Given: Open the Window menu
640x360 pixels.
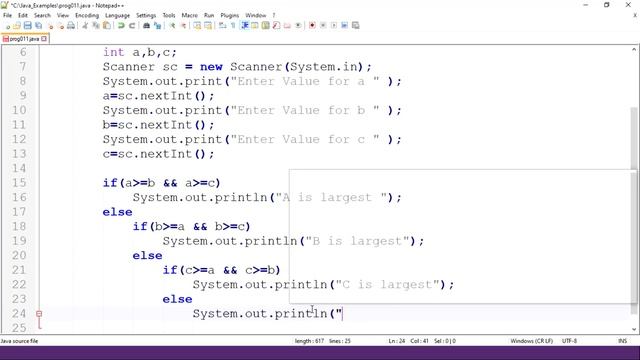Looking at the screenshot, I should (x=256, y=16).
